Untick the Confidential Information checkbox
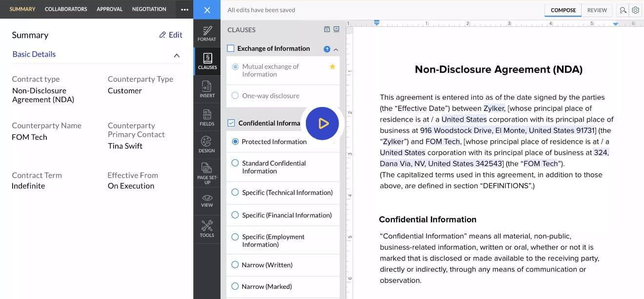Screen dimensions: 644x299 pyautogui.click(x=231, y=123)
